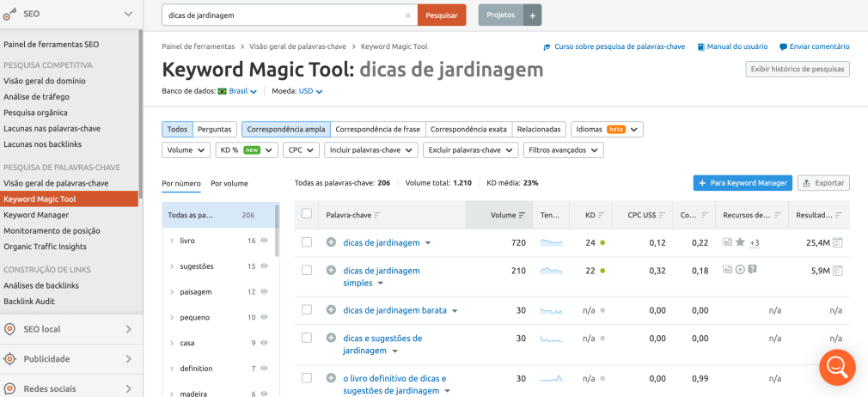868x397 pixels.
Task: Click the Publicidade target icon
Action: click(x=9, y=359)
